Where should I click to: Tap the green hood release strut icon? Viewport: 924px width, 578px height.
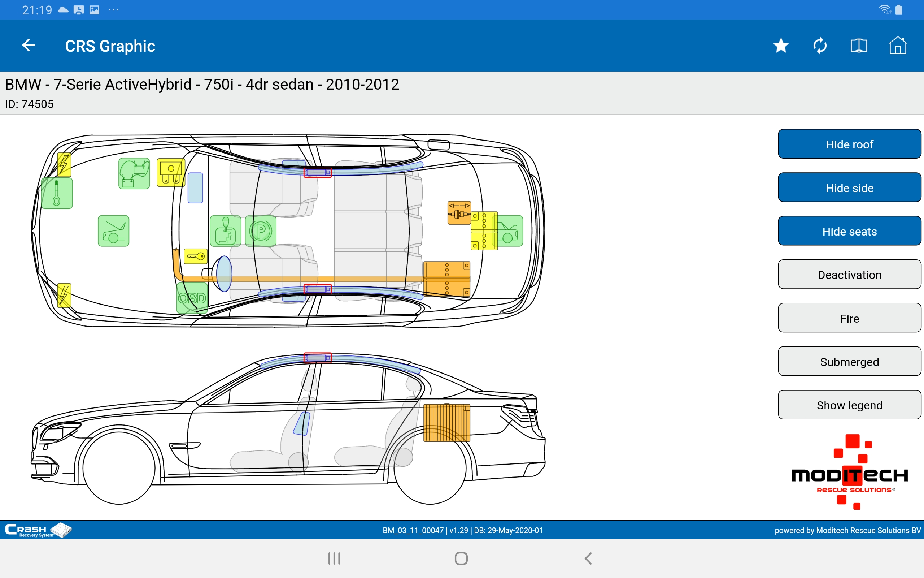[57, 193]
